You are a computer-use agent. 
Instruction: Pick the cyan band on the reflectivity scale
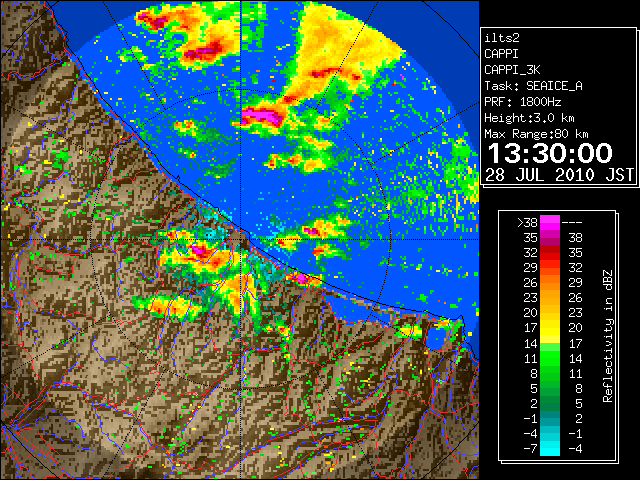(550, 448)
